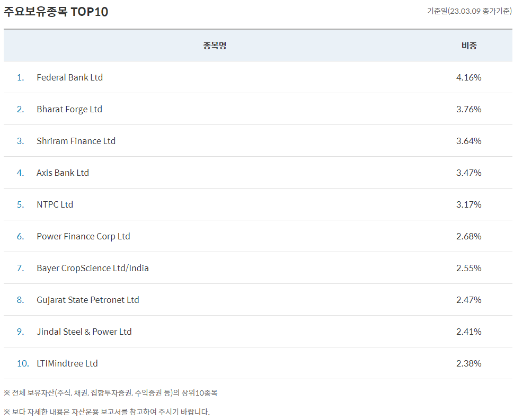514x420 pixels.
Task: Click the 주요보유종목 TOP10 heading
Action: tap(56, 12)
